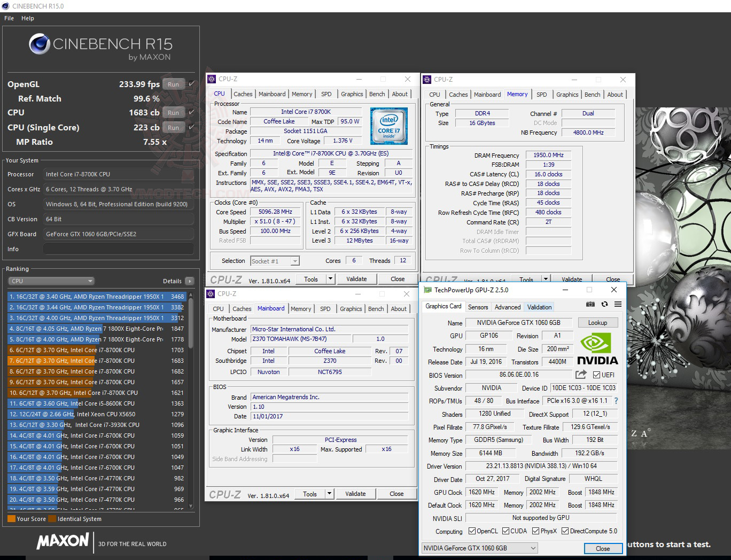The height and width of the screenshot is (560, 731).
Task: Expand Tools arrow in CPU-Z CPU window
Action: pyautogui.click(x=330, y=279)
